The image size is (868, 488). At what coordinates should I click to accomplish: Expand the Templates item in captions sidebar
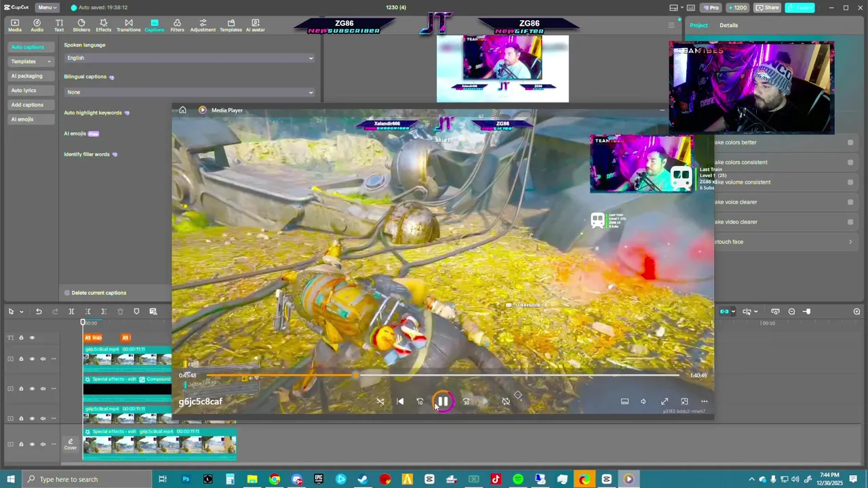point(31,61)
